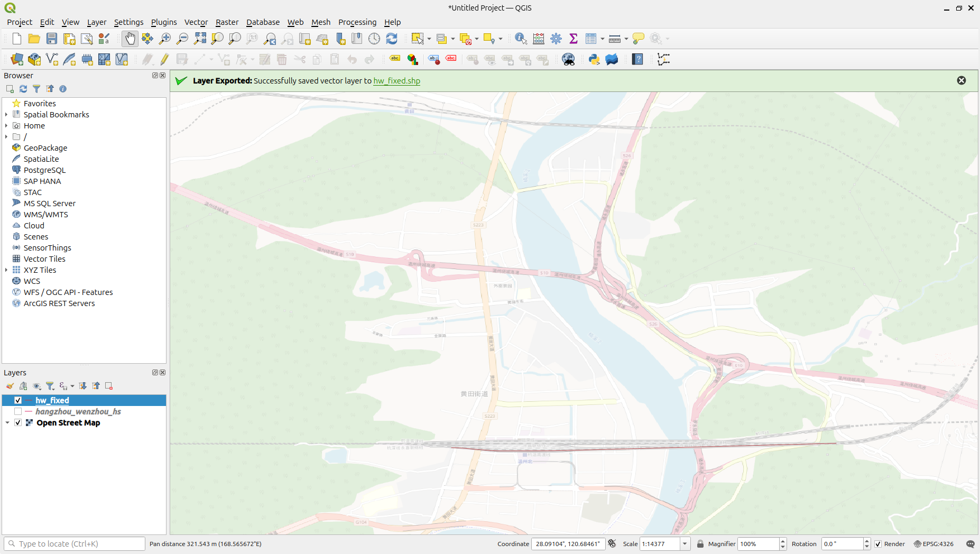Open the Python Console icon
This screenshot has width=980, height=554.
coord(594,59)
